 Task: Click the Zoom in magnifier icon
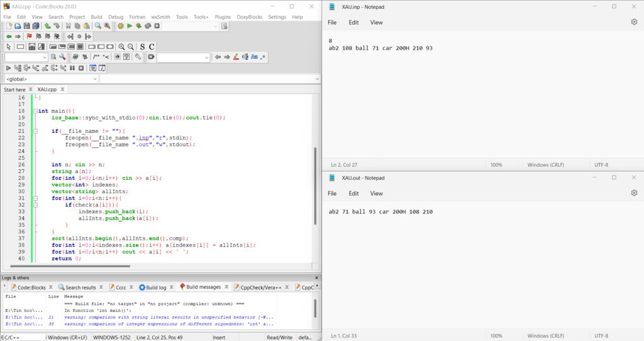point(121,47)
